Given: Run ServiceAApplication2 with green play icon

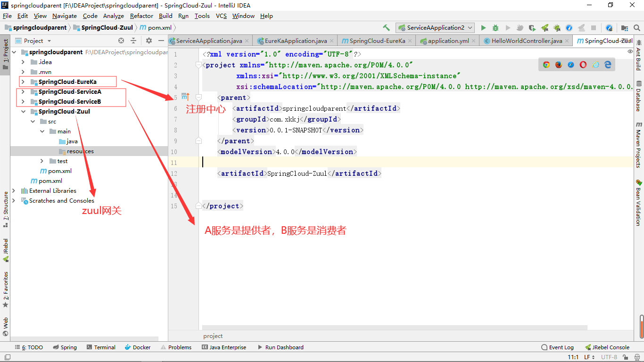Looking at the screenshot, I should pos(483,28).
